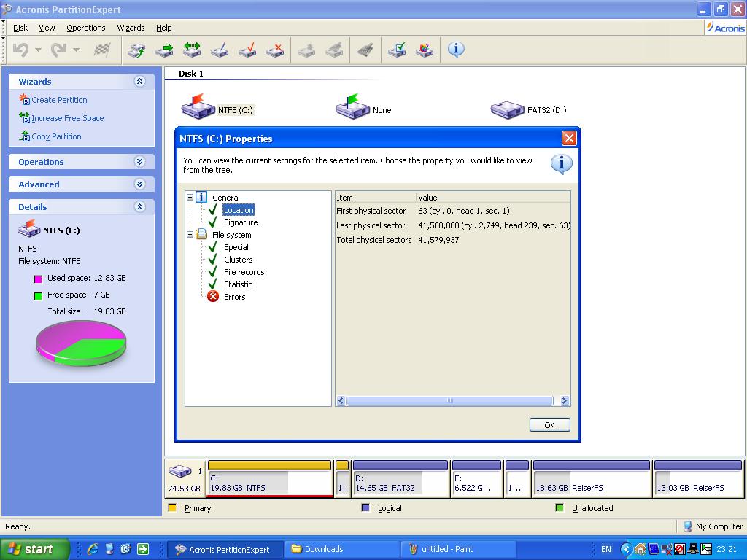Click Internet Explorer quick launch icon
747x560 pixels.
[93, 549]
